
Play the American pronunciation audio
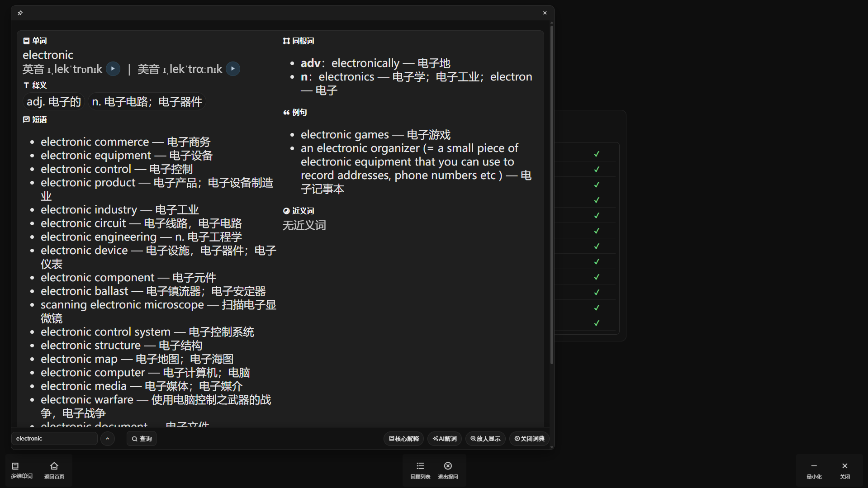233,69
